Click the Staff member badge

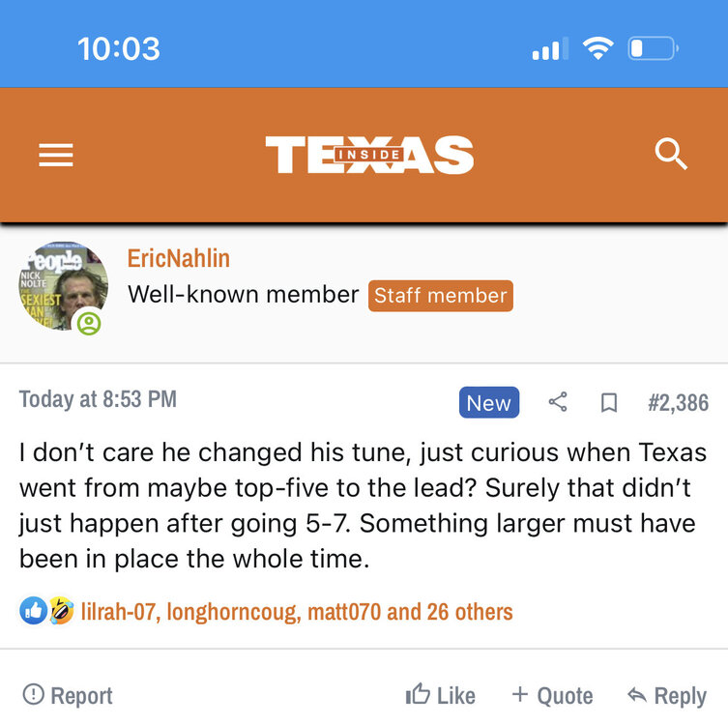(x=440, y=296)
